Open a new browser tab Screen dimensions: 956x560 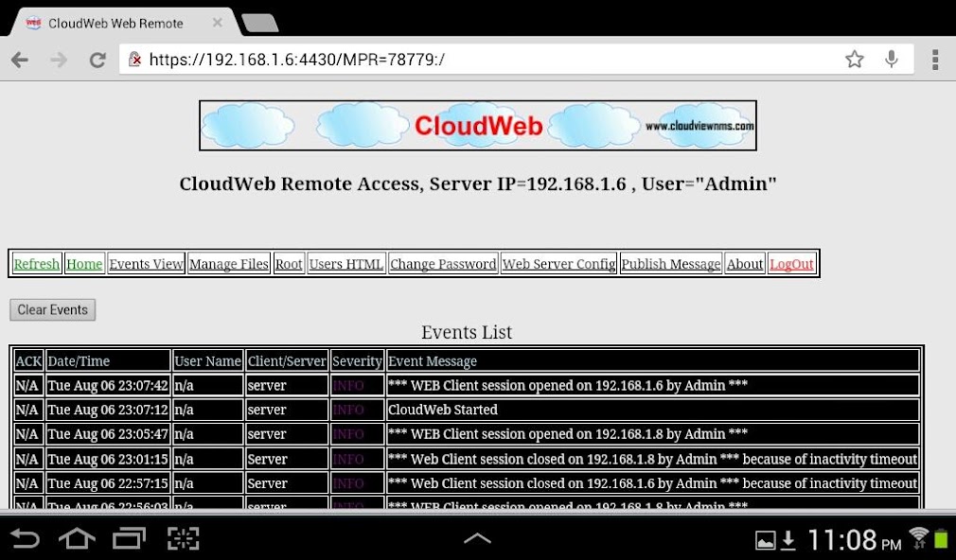point(259,22)
